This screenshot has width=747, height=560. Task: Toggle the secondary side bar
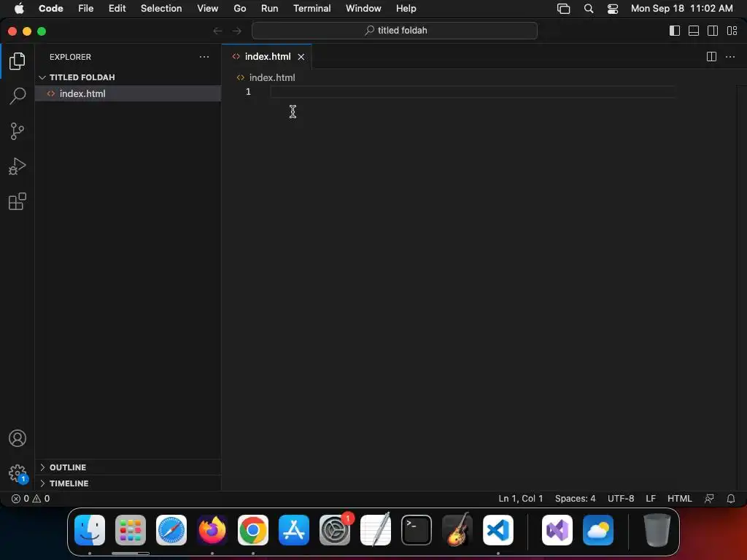point(713,31)
